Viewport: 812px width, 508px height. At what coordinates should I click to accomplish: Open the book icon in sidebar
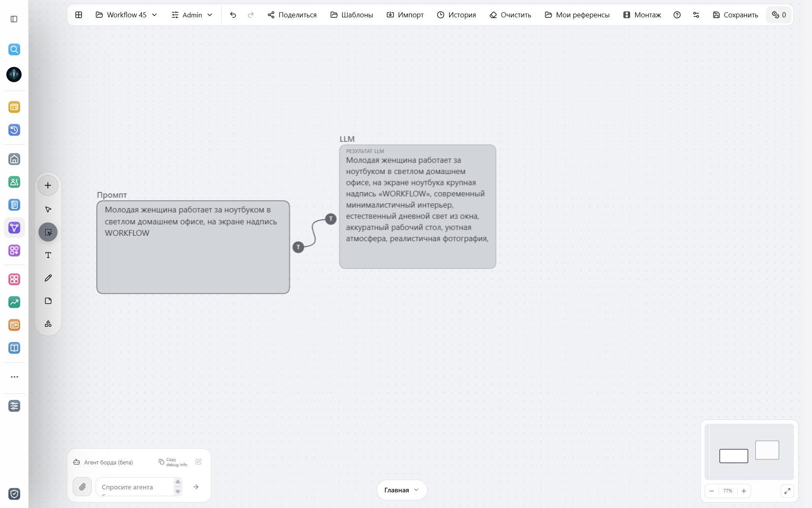14,348
